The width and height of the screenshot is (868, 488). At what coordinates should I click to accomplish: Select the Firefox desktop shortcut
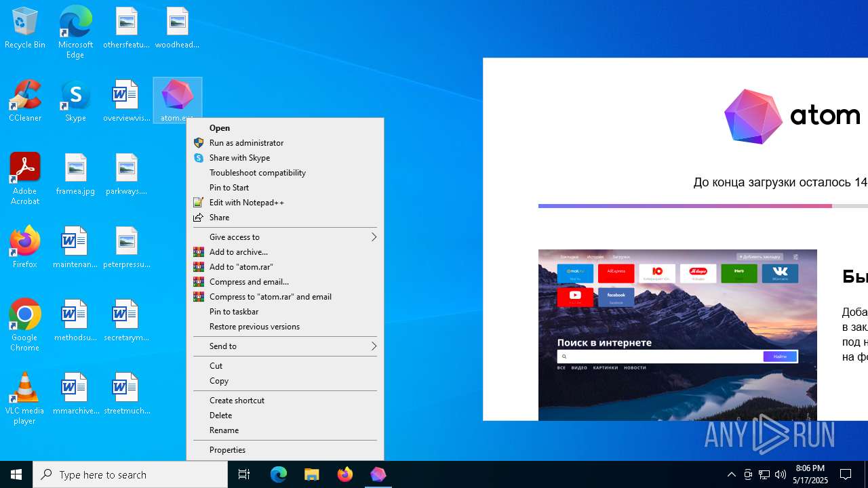[x=25, y=248]
